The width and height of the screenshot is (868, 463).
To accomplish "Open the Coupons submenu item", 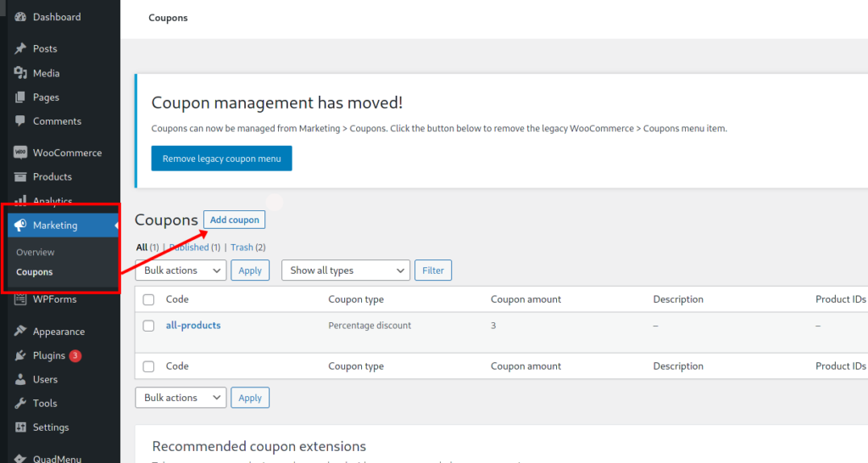I will click(34, 272).
